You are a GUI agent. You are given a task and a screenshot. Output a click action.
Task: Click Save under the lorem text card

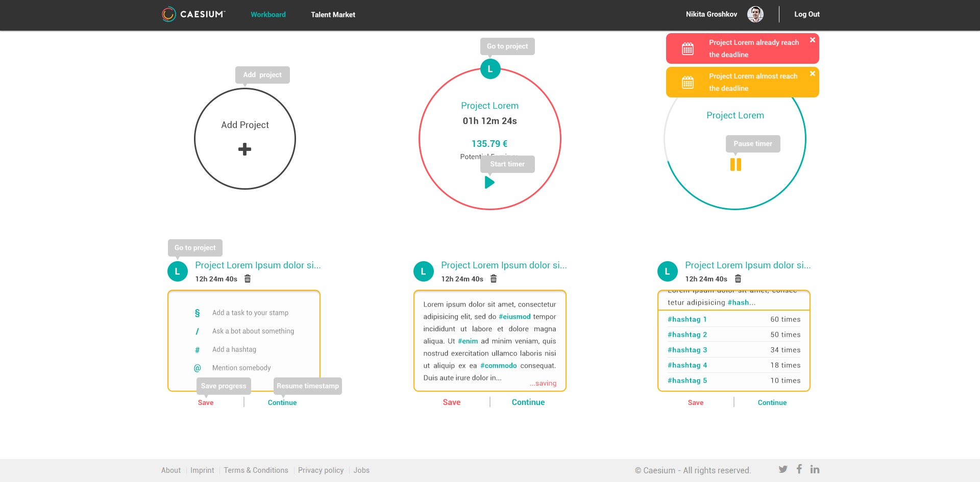click(452, 402)
